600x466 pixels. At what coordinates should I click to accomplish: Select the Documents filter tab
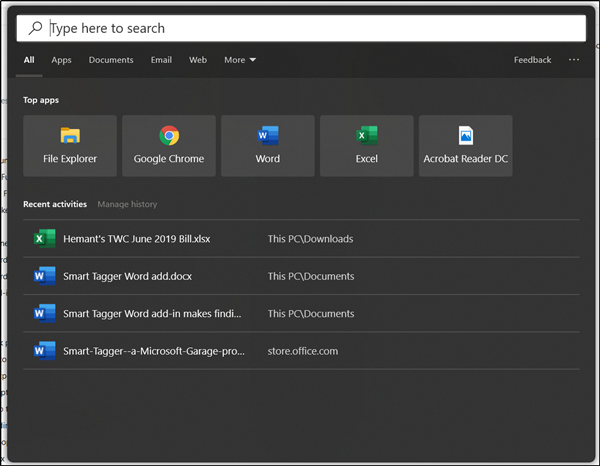[111, 60]
